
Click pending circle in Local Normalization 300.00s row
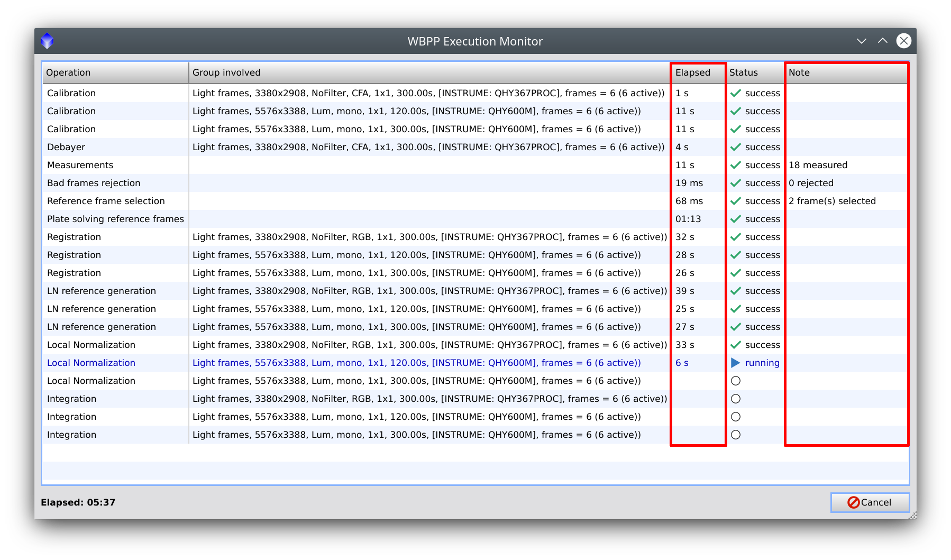[x=736, y=381]
